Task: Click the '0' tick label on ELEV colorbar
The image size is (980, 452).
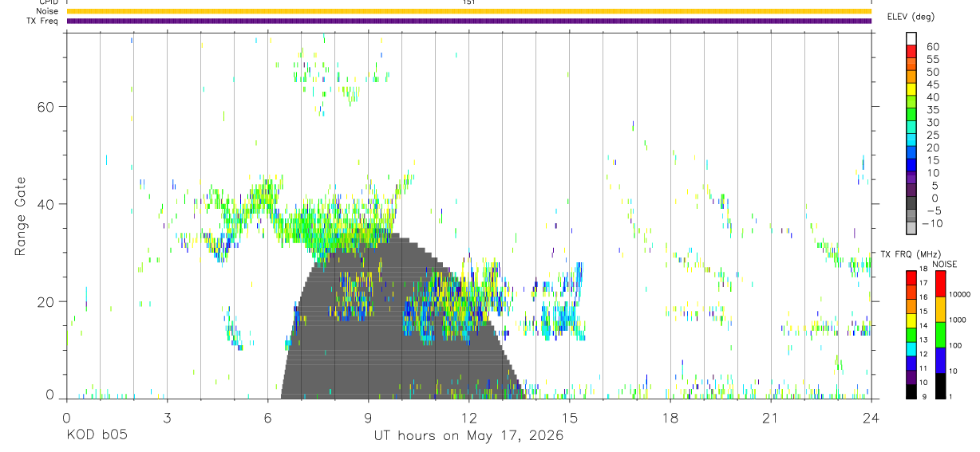Action: click(935, 198)
